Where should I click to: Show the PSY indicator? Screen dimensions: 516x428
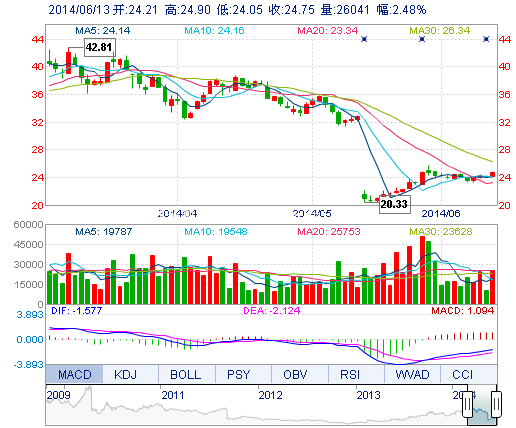(x=239, y=374)
